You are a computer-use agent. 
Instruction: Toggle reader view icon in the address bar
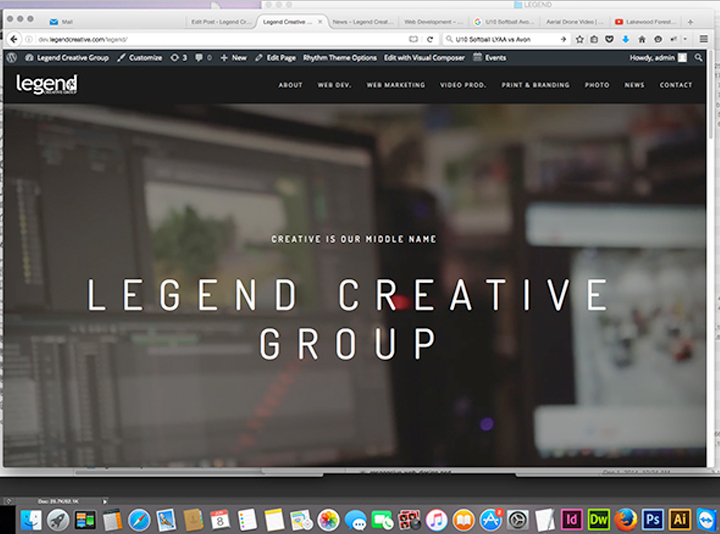click(x=413, y=39)
